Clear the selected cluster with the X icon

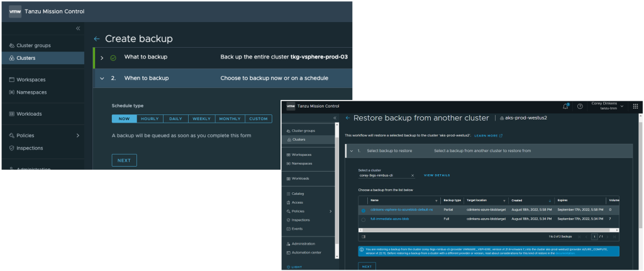413,175
